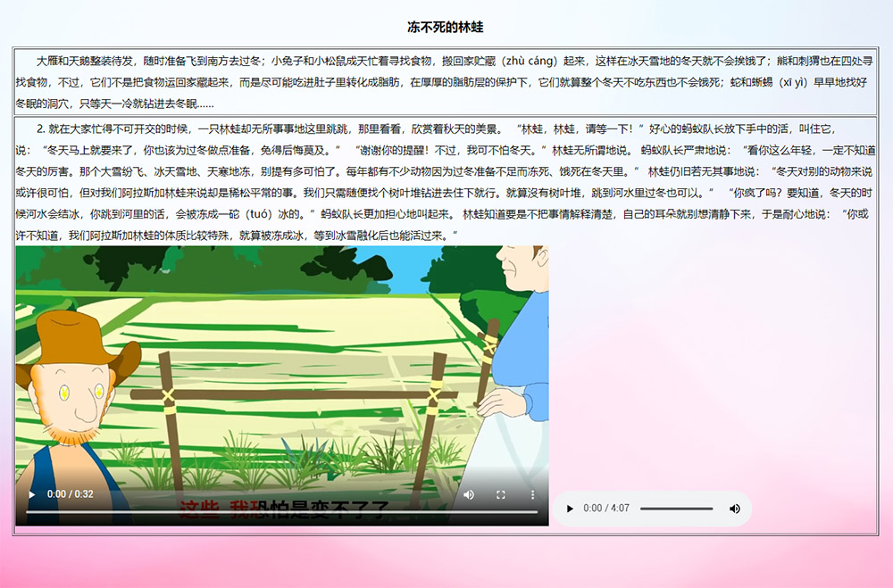Open video more options menu
Viewport: 893px width, 588px height.
click(x=532, y=494)
